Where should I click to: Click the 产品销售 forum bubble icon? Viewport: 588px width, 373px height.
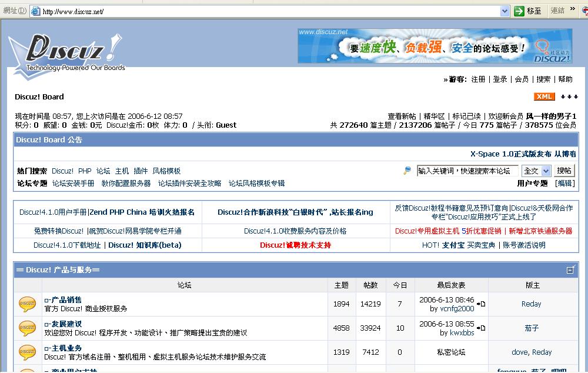click(27, 304)
